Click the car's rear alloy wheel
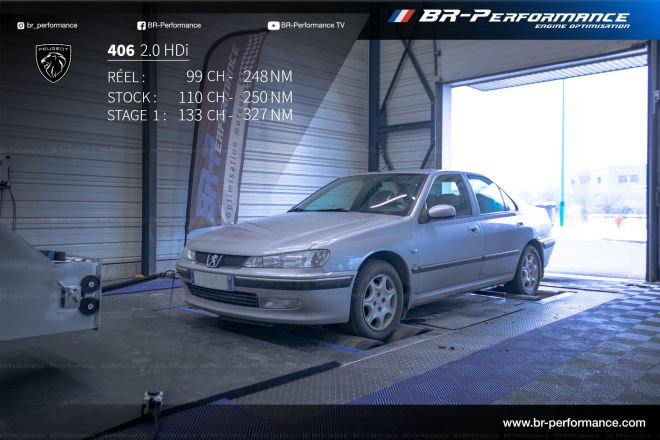The image size is (660, 440). [529, 270]
